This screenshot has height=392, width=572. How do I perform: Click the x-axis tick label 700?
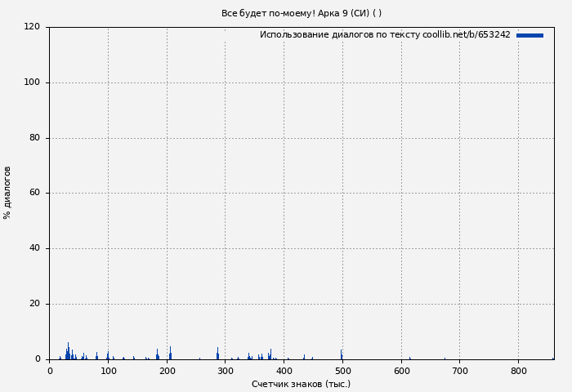click(x=459, y=372)
